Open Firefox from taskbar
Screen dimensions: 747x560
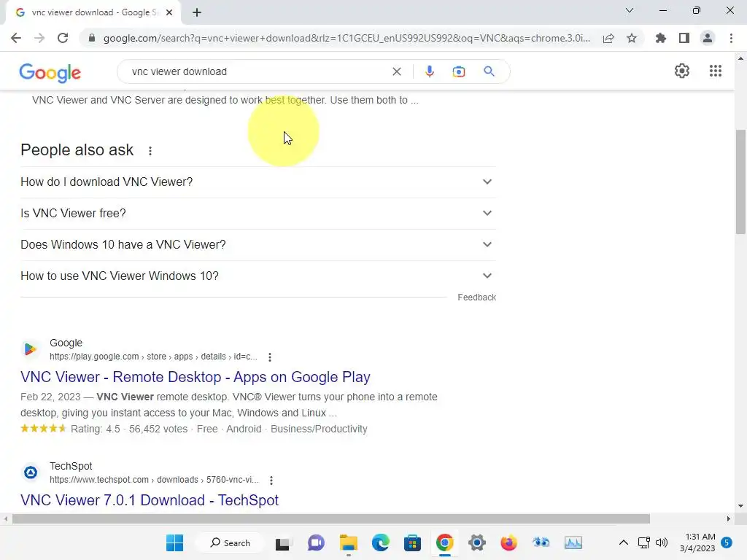508,542
